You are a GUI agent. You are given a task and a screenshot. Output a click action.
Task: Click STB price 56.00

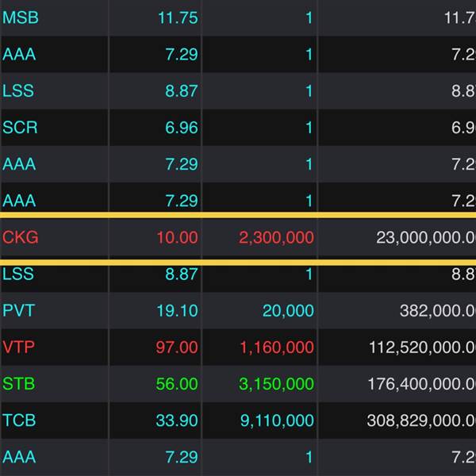(177, 384)
